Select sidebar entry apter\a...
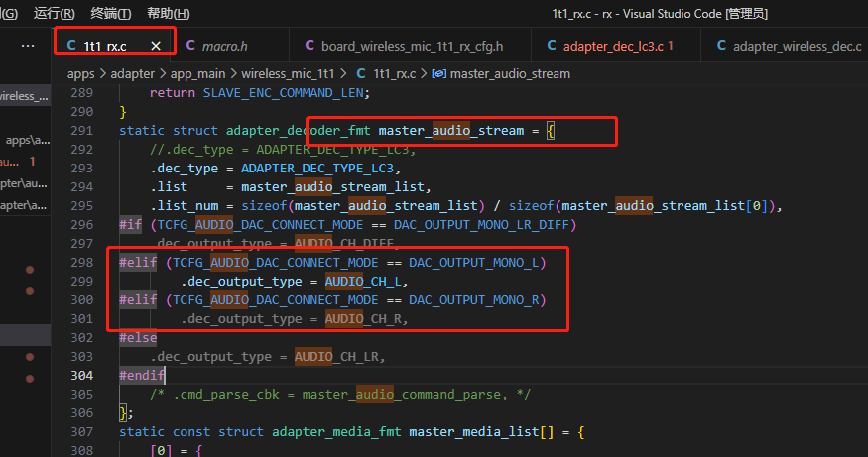This screenshot has width=868, height=457. point(25,205)
